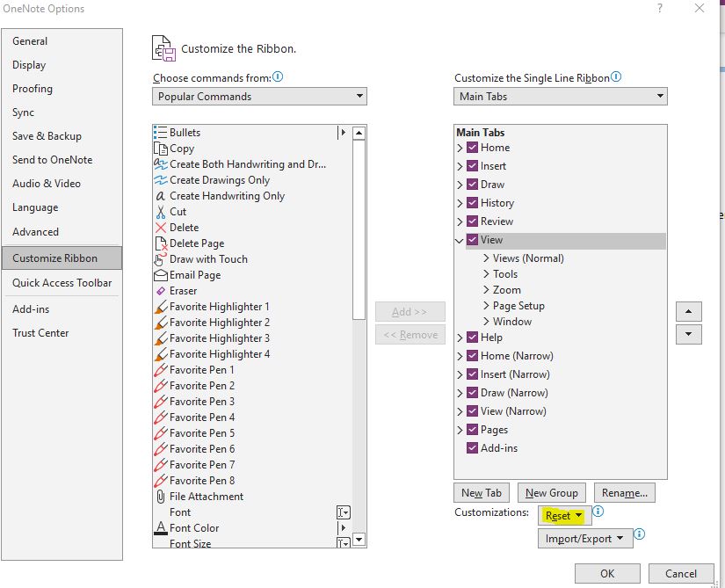This screenshot has height=588, width=725.
Task: Click the New Group button
Action: tap(552, 493)
